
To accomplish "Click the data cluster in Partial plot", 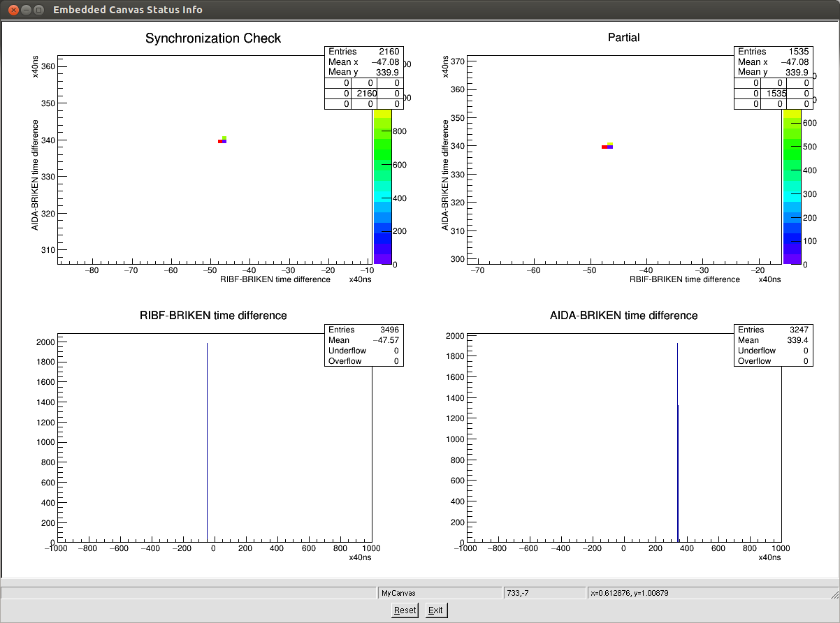I will 607,146.
